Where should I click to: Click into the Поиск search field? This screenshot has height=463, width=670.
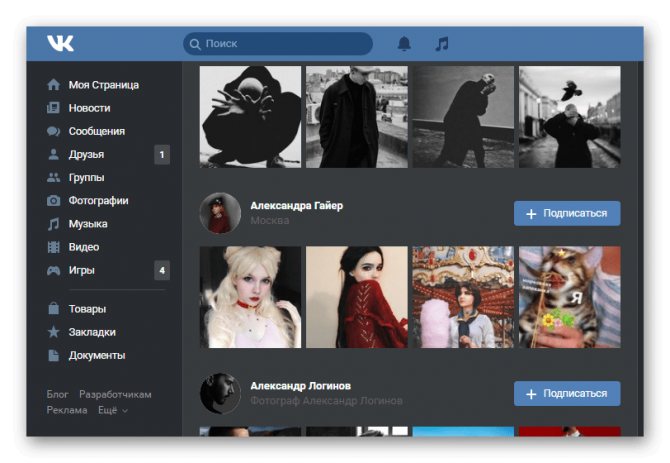(x=278, y=44)
